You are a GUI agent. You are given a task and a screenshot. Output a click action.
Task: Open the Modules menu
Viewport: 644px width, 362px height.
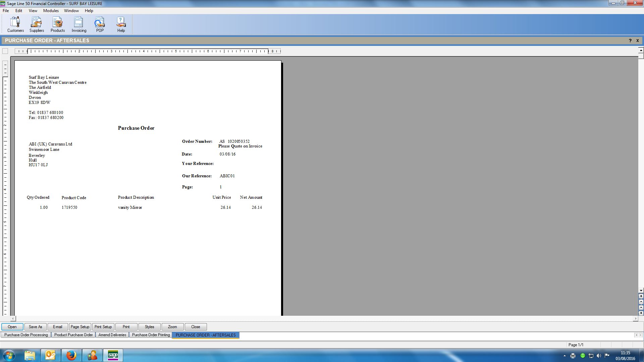[51, 11]
